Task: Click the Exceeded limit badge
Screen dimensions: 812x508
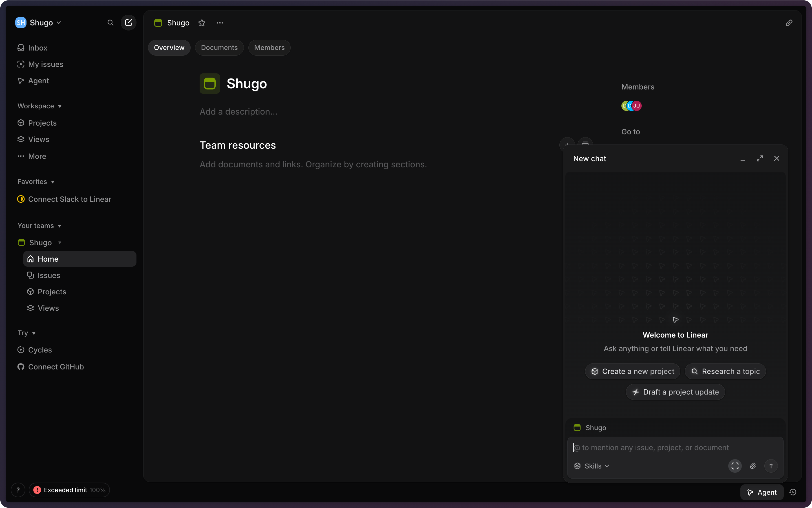Action: 69,490
